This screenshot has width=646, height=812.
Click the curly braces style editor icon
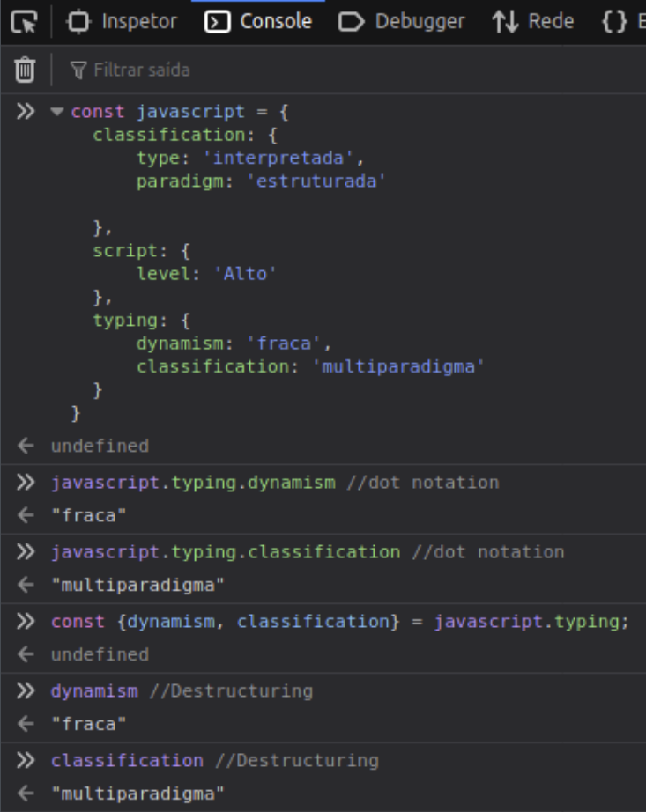pyautogui.click(x=614, y=22)
